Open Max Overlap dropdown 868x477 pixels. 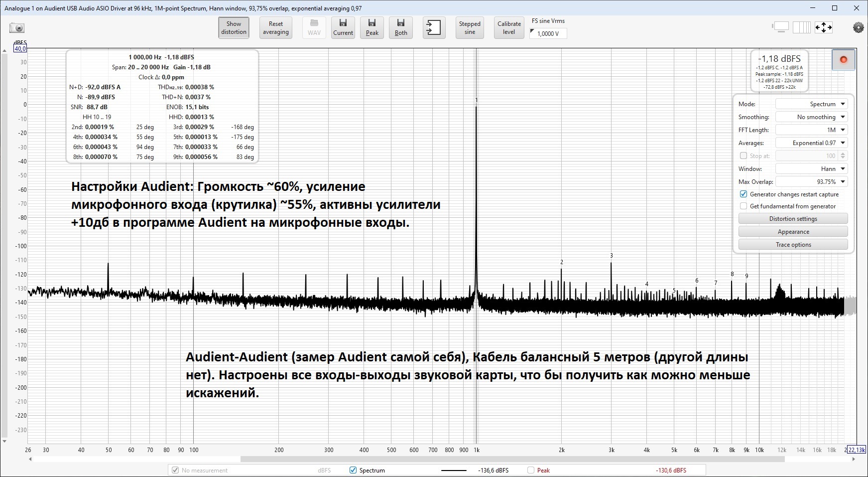click(x=811, y=182)
